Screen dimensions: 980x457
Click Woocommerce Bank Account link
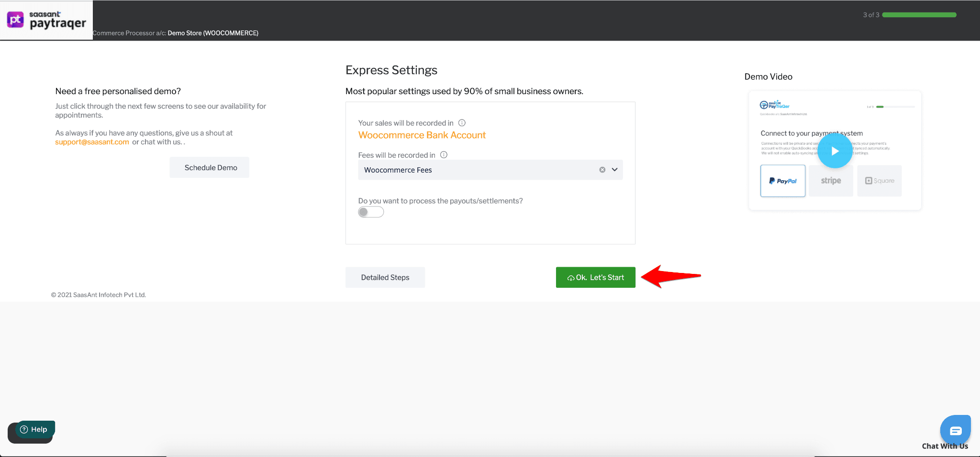click(x=422, y=135)
